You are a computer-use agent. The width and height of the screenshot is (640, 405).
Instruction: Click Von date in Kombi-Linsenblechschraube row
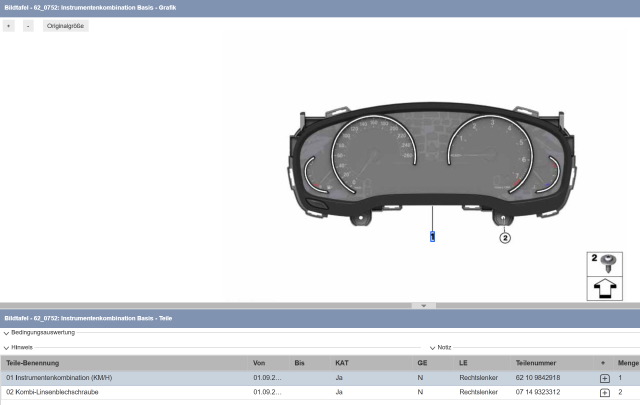click(x=267, y=392)
